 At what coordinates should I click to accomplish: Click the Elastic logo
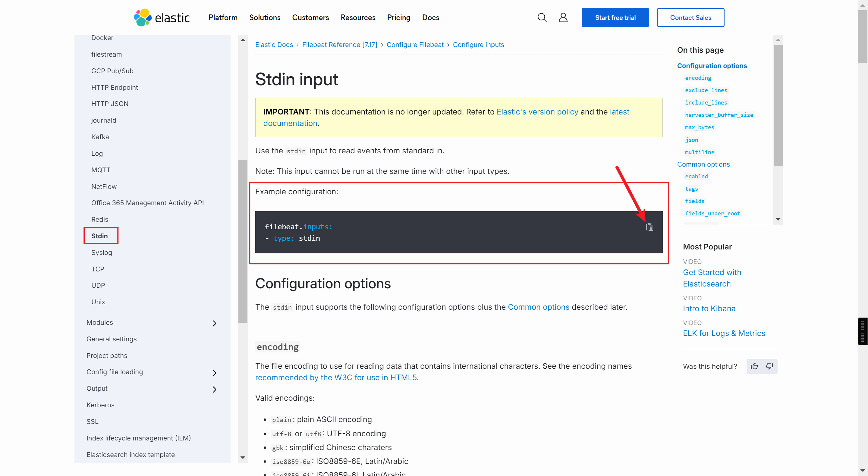pos(162,17)
